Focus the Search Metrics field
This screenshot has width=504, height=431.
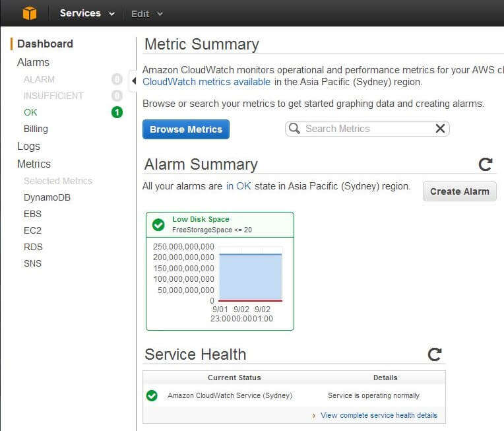pos(367,129)
